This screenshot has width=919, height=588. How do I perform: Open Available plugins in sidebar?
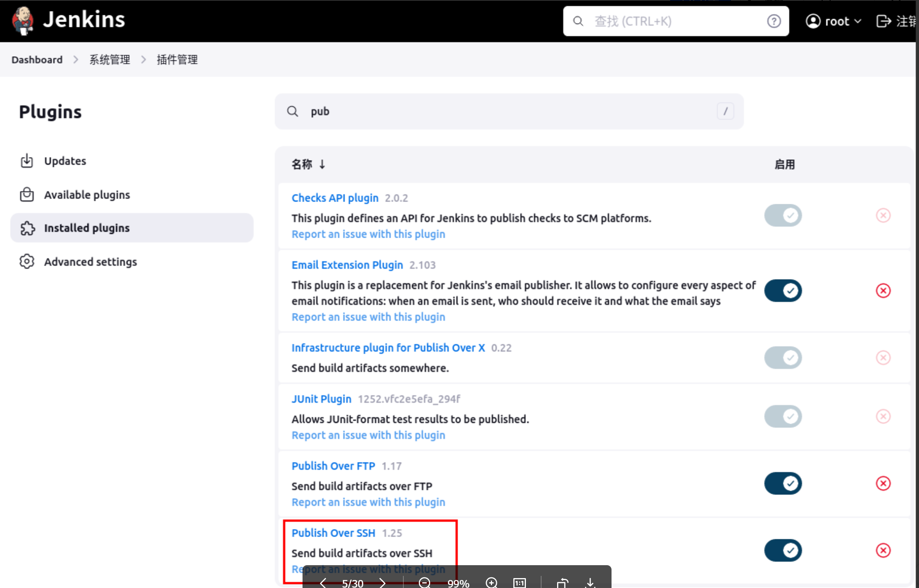point(132,195)
